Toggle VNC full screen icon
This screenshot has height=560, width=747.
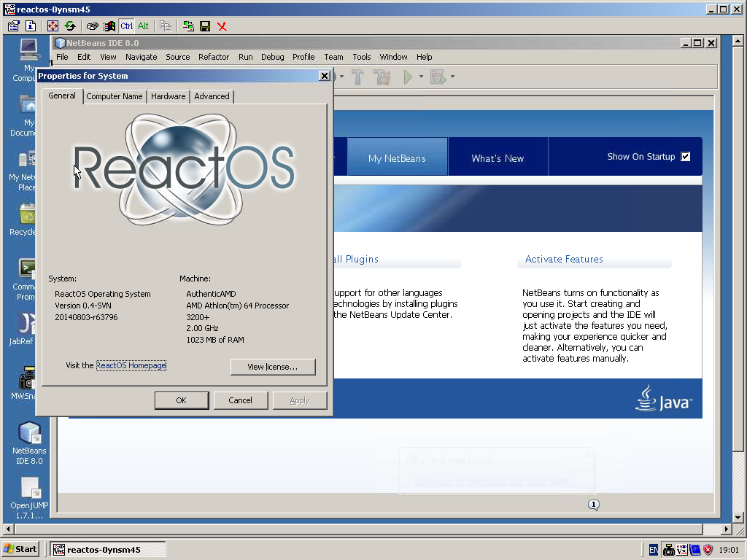53,26
